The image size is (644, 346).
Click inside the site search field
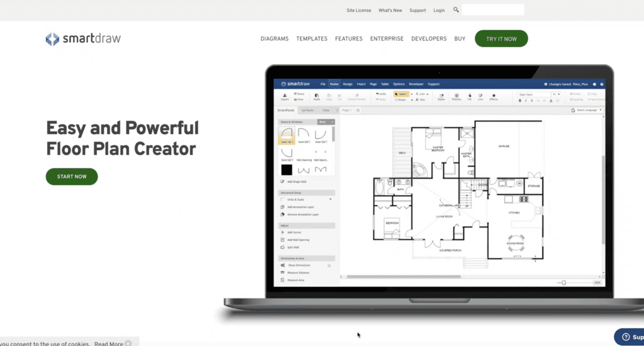[x=493, y=10]
